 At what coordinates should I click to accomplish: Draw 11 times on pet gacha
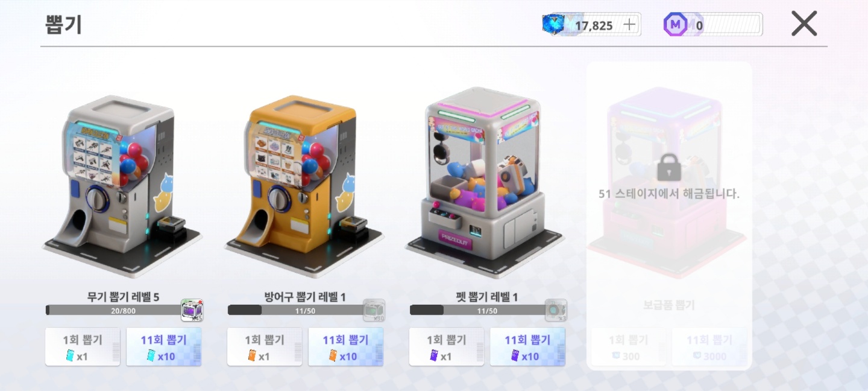[x=528, y=347]
